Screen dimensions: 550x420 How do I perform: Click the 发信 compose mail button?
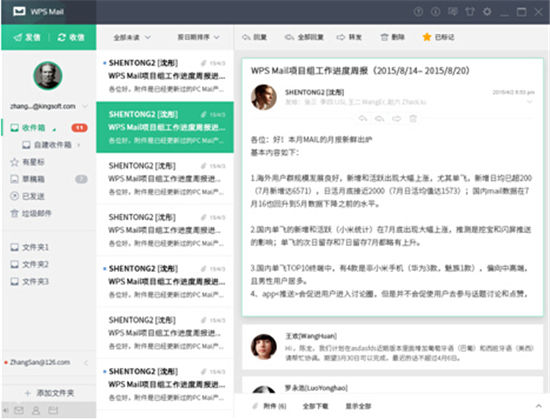[x=27, y=37]
